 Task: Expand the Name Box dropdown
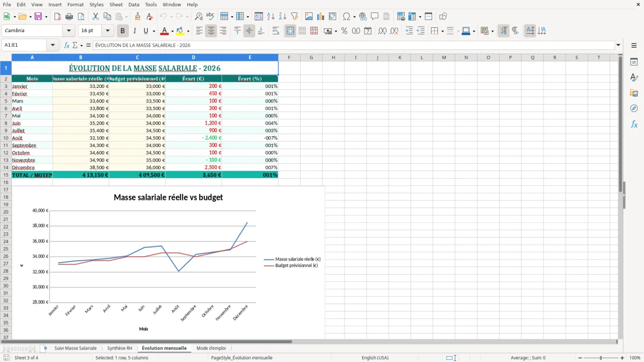(x=53, y=46)
